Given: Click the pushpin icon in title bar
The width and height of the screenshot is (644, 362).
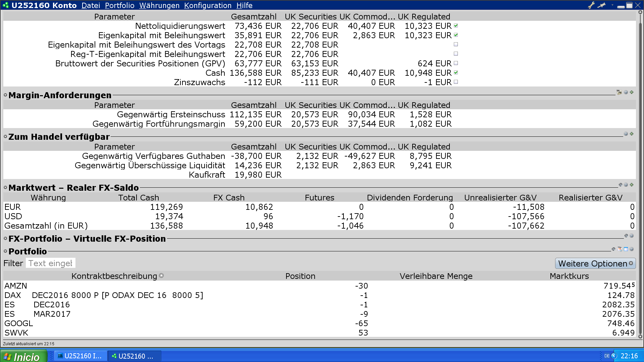Looking at the screenshot, I should pos(602,5).
